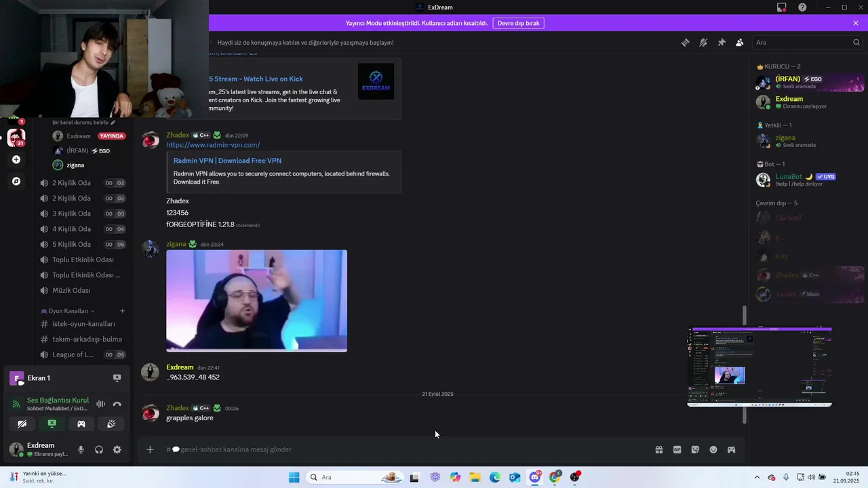Join the Müzik Odası voice channel
Screen dimensions: 868x488
[83, 290]
